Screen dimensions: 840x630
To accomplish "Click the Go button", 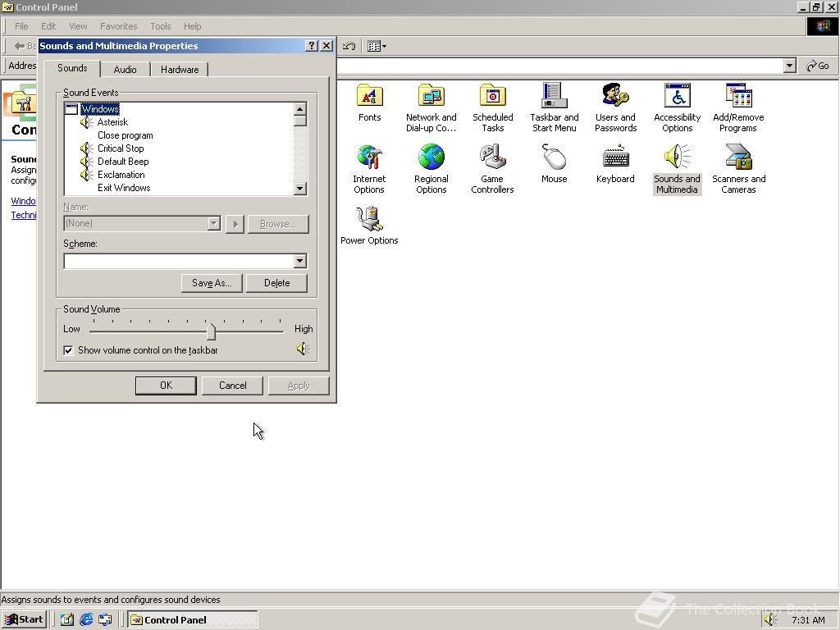I will point(818,66).
